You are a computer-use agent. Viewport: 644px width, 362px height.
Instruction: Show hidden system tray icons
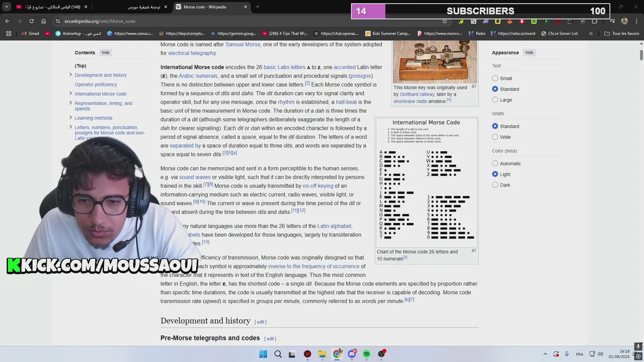(545, 354)
